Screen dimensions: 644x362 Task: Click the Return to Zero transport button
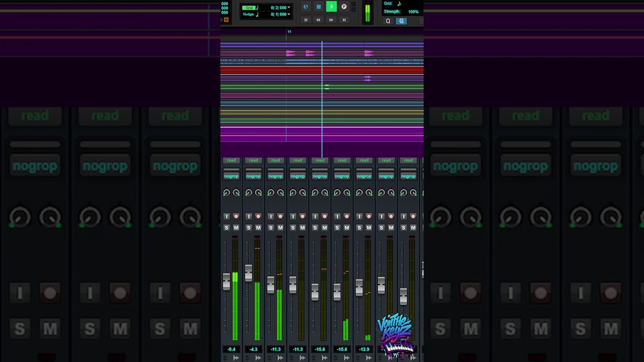(305, 20)
